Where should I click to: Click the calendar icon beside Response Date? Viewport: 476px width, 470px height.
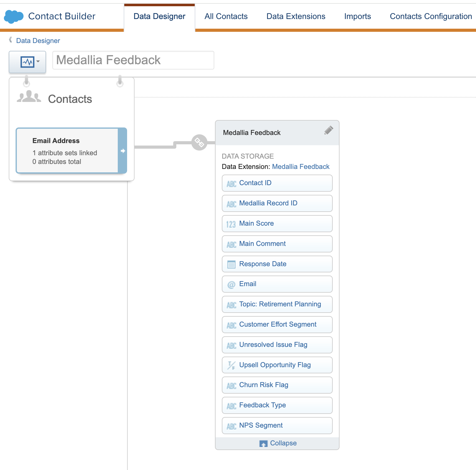pos(231,264)
